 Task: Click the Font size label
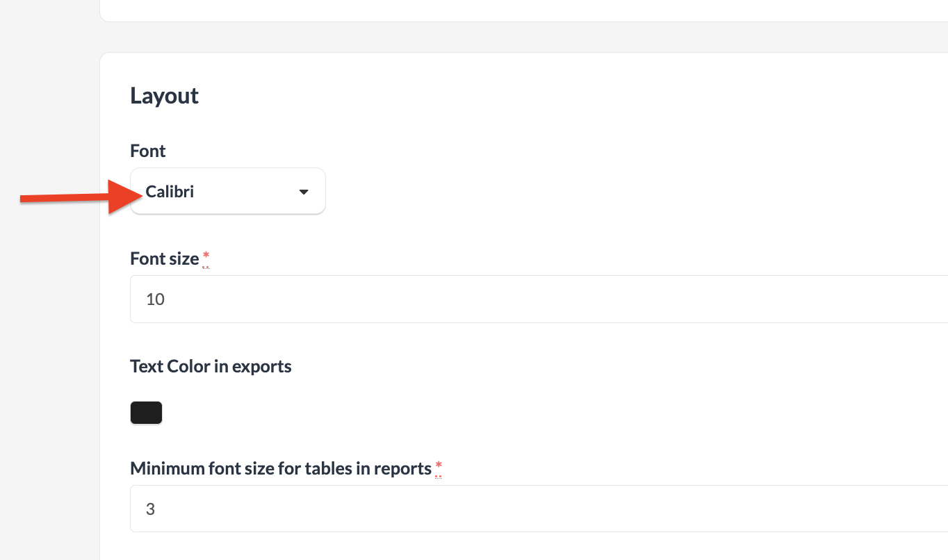(165, 258)
